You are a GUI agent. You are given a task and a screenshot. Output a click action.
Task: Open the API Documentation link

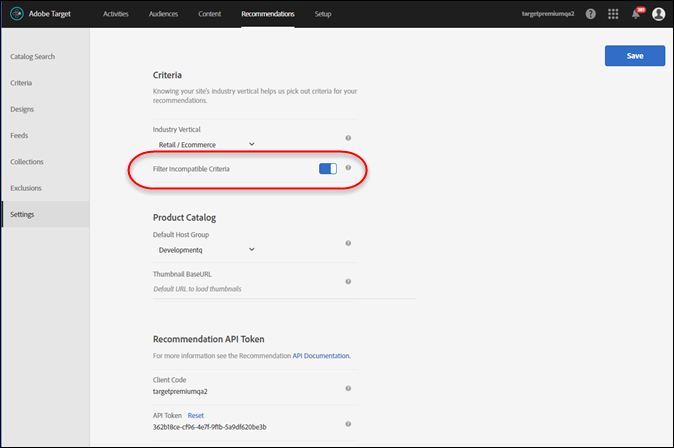coord(321,355)
